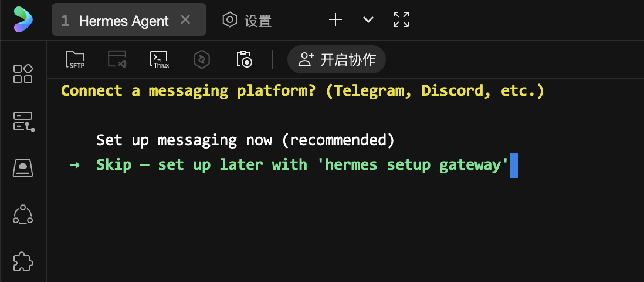Viewport: 644px width, 282px height.
Task: Click the 开启协作 collaboration button
Action: pyautogui.click(x=337, y=59)
